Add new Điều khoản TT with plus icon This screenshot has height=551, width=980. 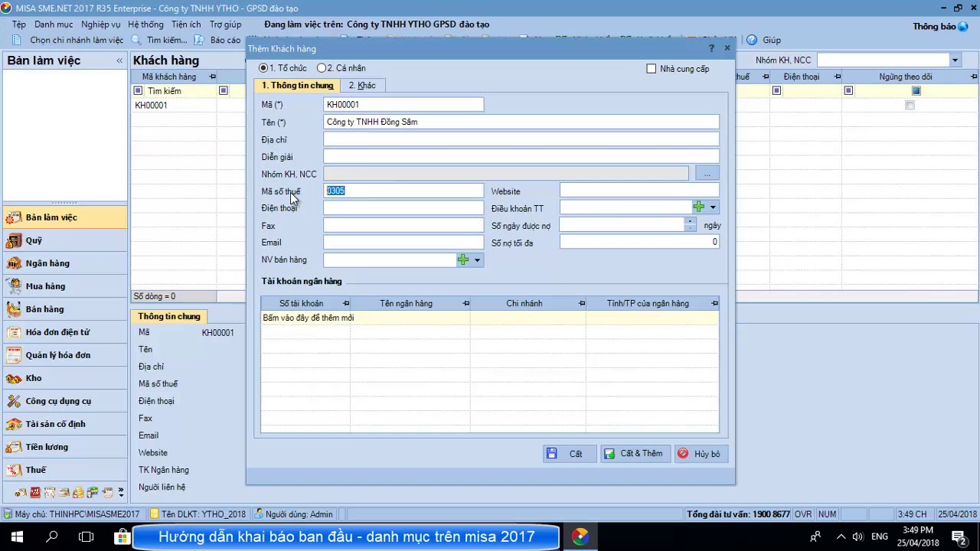[698, 207]
